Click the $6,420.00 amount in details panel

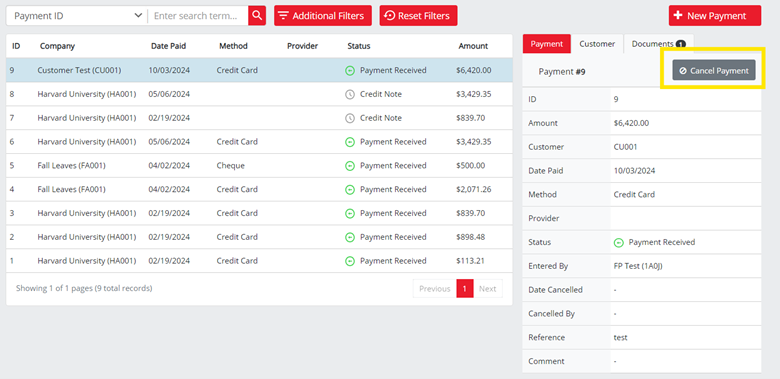coord(631,123)
